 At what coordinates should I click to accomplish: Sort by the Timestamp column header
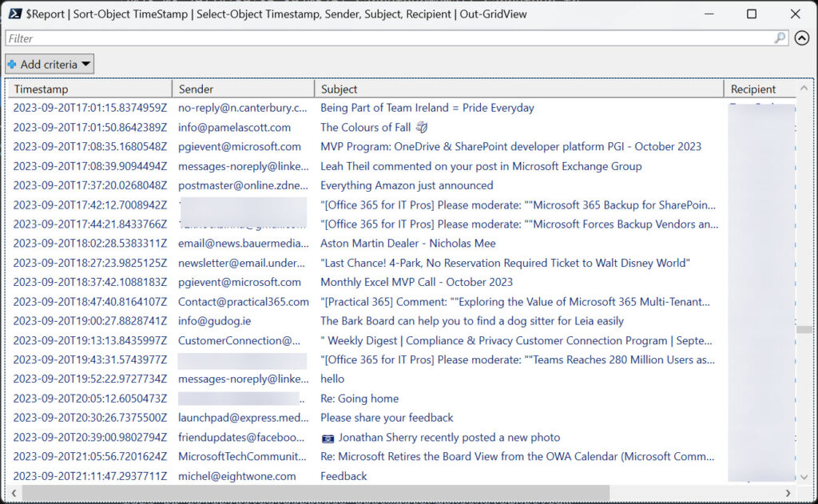[x=89, y=89]
